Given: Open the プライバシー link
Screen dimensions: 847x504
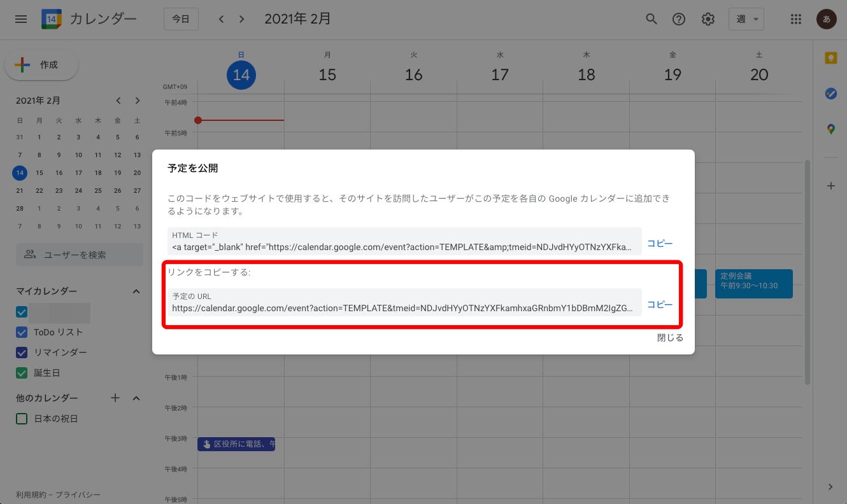Looking at the screenshot, I should point(78,494).
